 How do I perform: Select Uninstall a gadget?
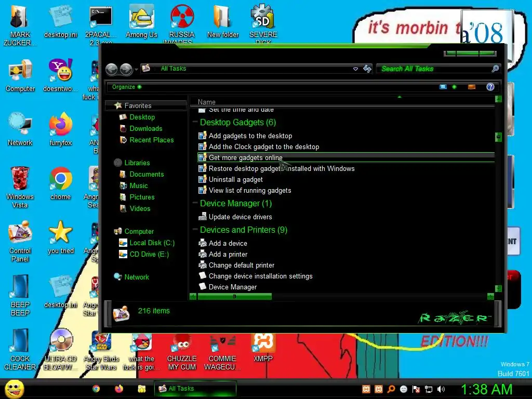click(235, 179)
